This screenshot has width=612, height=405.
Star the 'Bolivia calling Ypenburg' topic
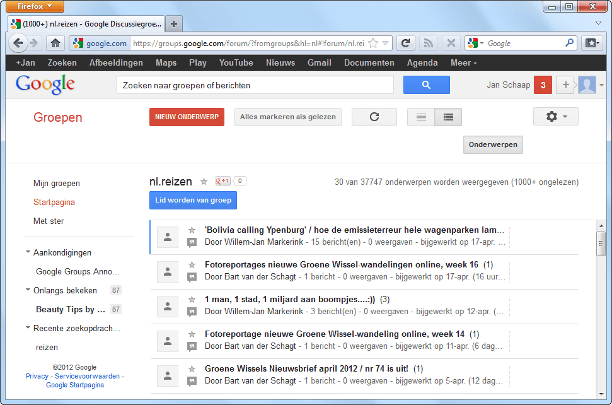pyautogui.click(x=192, y=230)
